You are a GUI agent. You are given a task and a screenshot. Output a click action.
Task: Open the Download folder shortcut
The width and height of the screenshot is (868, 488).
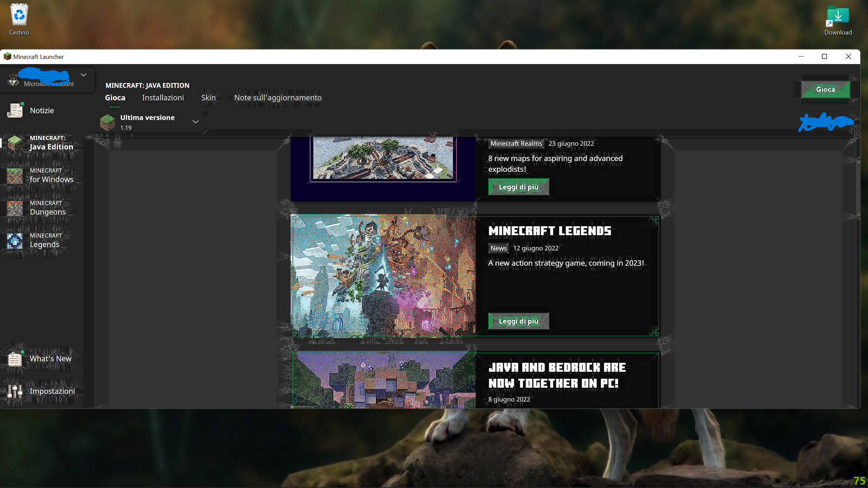[x=837, y=16]
